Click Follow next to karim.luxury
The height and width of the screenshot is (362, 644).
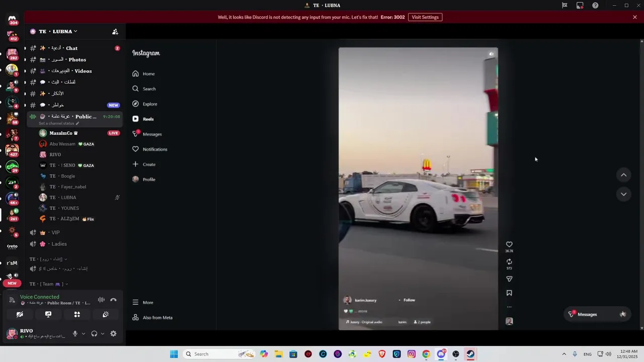[x=409, y=300]
